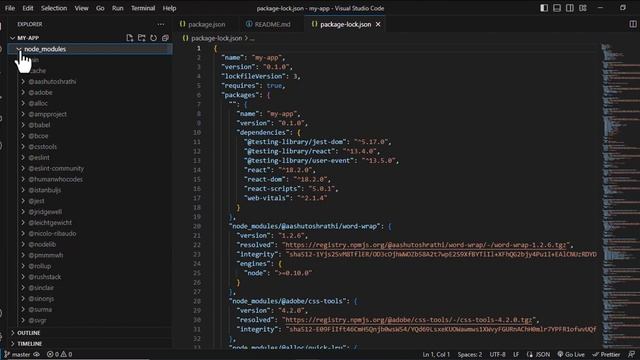The image size is (640, 360).
Task: Open Explorer views and more actions menu
Action: tap(161, 24)
